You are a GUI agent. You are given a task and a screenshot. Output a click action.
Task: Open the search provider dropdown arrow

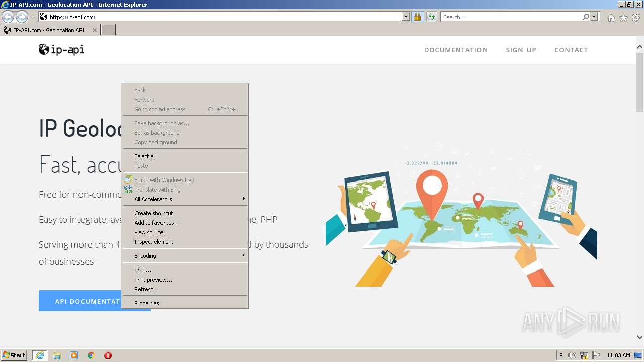tap(594, 17)
